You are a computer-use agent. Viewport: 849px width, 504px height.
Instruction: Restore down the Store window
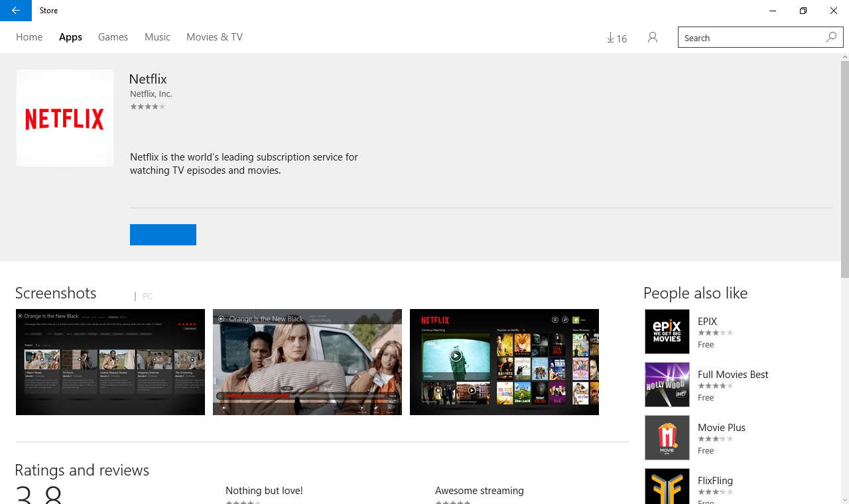(803, 11)
